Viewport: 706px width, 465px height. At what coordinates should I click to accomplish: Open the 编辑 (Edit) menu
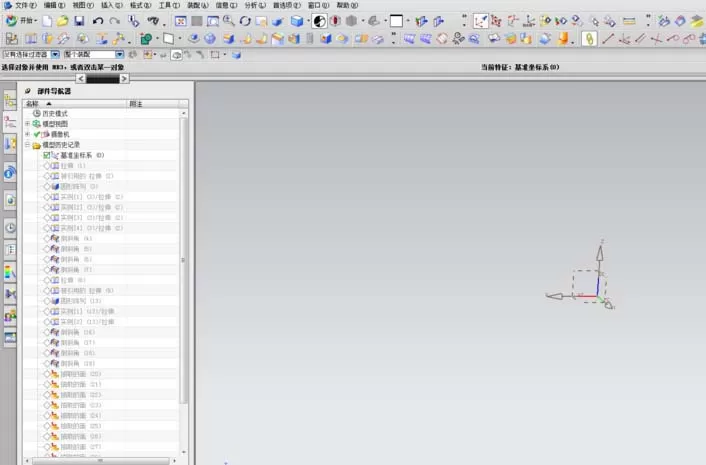coord(54,5)
